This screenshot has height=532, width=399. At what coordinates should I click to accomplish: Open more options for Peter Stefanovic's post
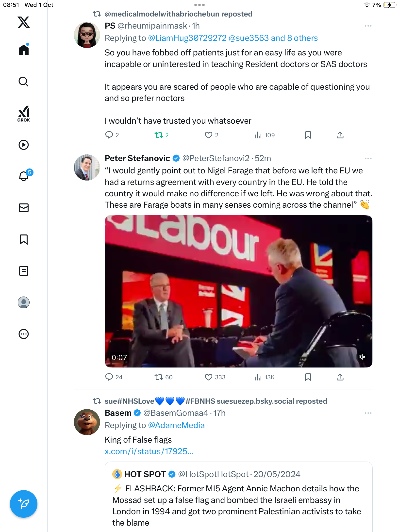[368, 158]
